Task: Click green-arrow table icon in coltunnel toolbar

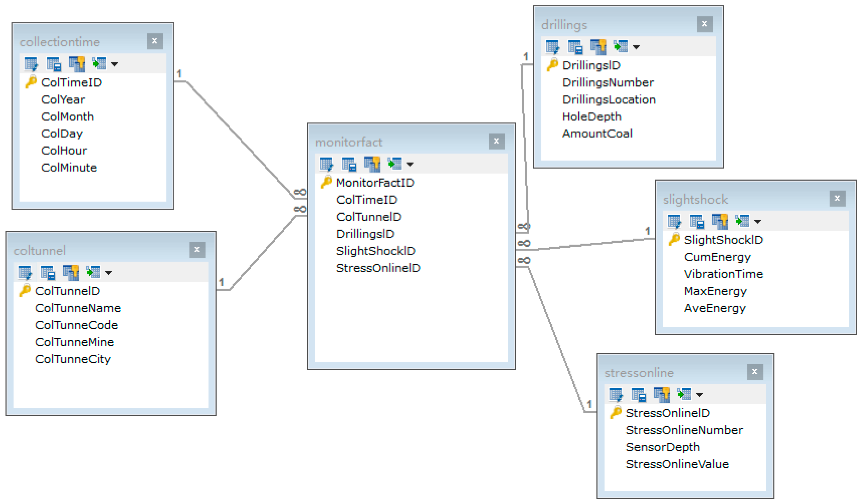Action: [93, 273]
